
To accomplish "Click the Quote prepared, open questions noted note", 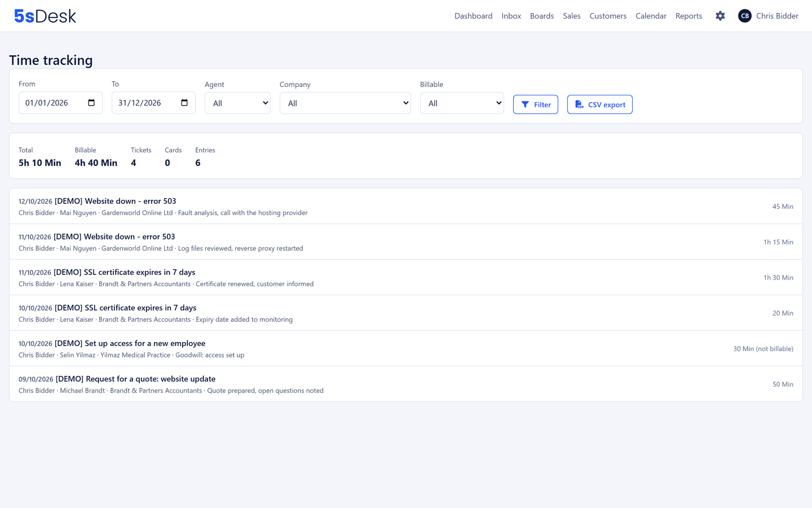I will [265, 391].
